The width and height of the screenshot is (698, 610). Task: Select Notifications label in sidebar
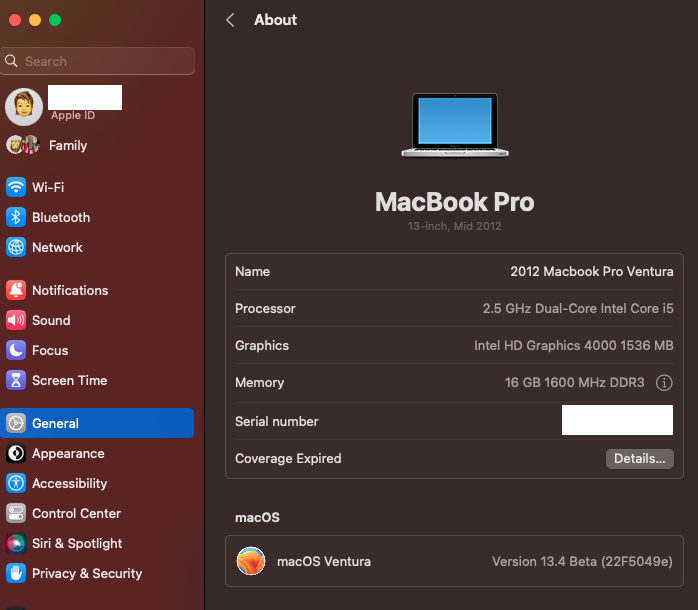(x=70, y=290)
